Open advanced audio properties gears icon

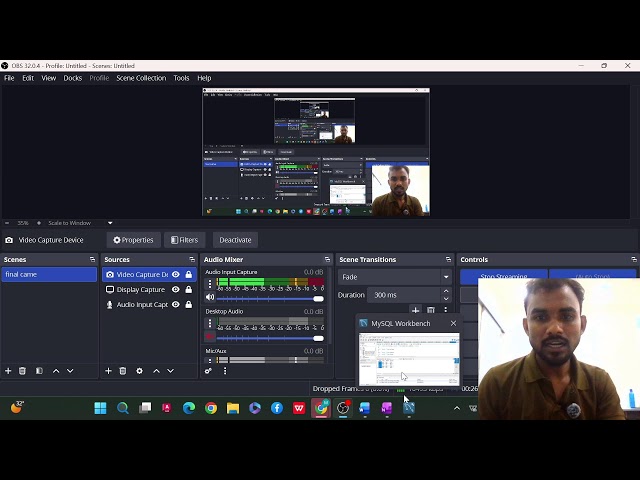[208, 371]
